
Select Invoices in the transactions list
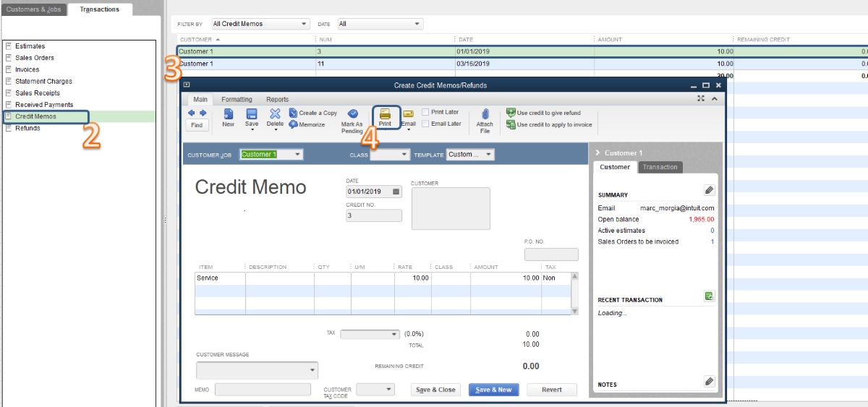click(27, 69)
